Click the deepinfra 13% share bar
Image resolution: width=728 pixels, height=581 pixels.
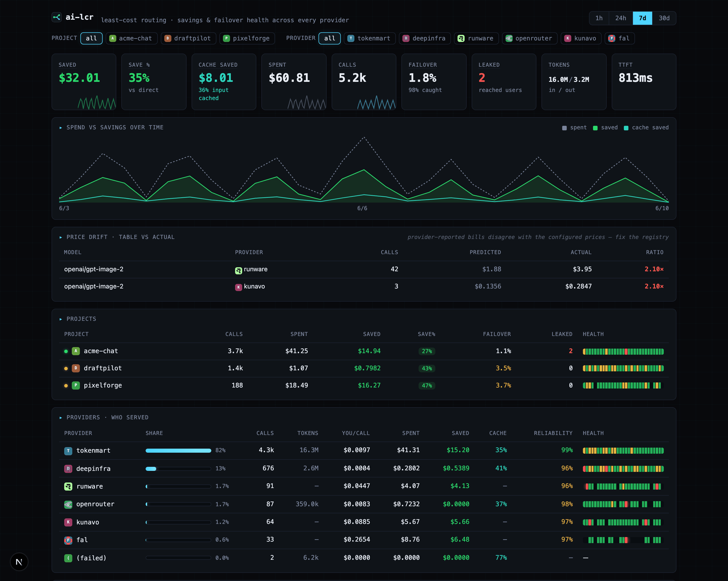tap(178, 469)
